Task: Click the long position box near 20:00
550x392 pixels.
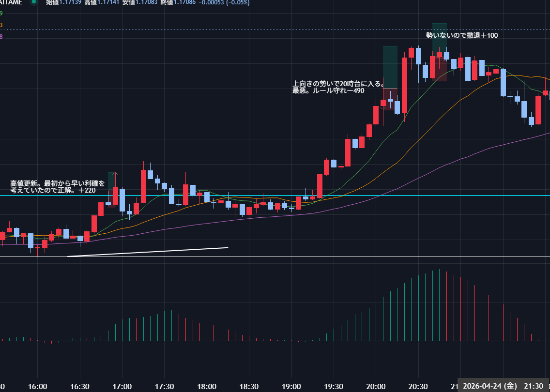Action: (x=390, y=68)
